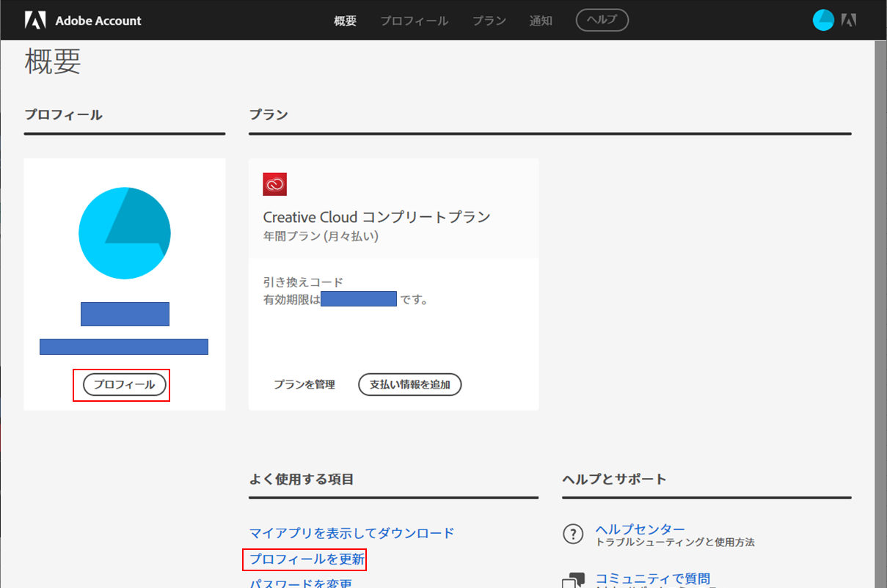Viewport: 887px width, 588px height.
Task: Open the user avatar in the top bar
Action: pos(824,20)
